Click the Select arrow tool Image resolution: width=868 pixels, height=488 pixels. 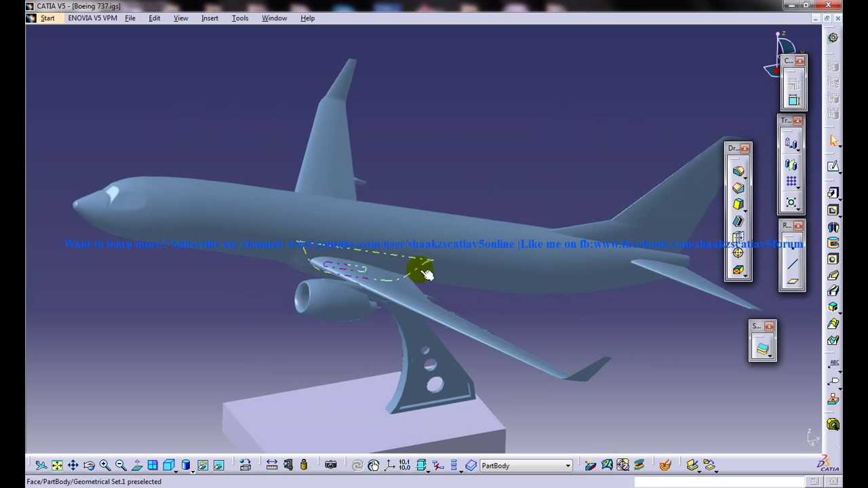833,141
